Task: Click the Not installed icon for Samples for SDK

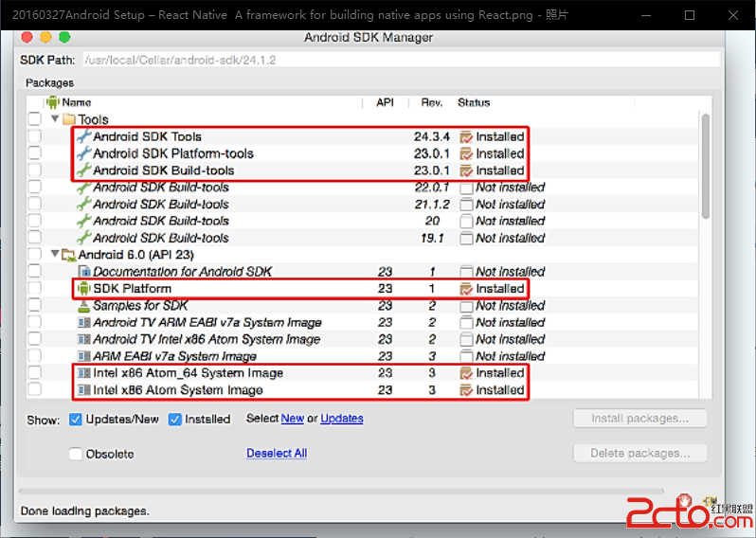Action: (x=466, y=306)
